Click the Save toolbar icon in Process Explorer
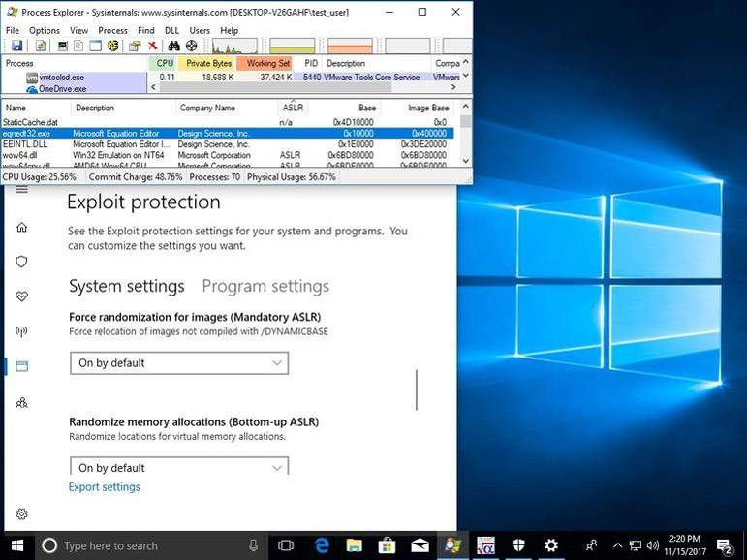Screen dimensions: 747x560 [16, 46]
